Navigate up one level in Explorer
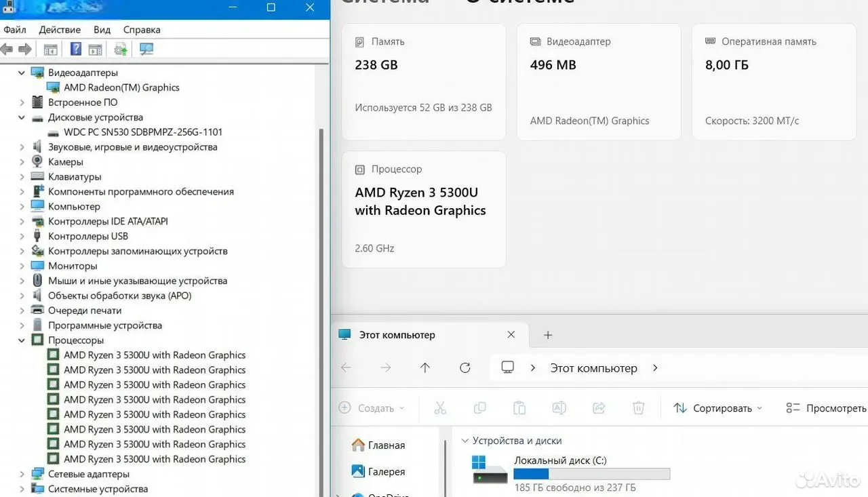This screenshot has height=497, width=868. point(425,367)
